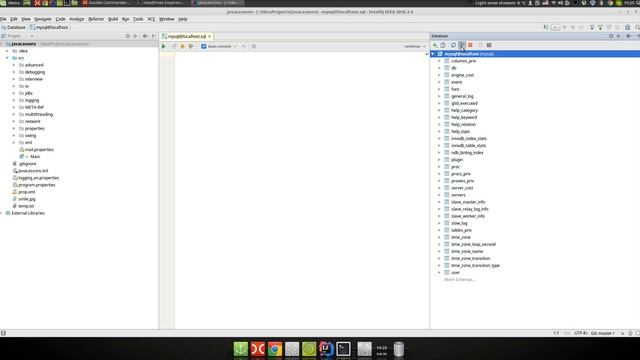Click the Git: master branch in status bar
The image size is (640, 360).
[602, 333]
